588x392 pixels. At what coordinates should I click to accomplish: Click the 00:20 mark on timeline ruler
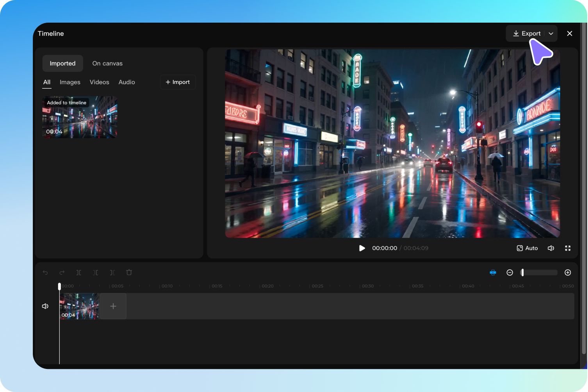[268, 286]
